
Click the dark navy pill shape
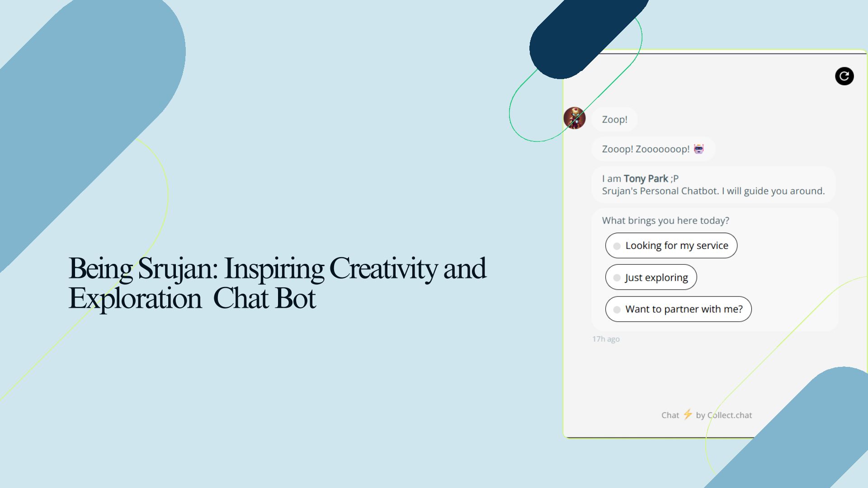coord(583,36)
